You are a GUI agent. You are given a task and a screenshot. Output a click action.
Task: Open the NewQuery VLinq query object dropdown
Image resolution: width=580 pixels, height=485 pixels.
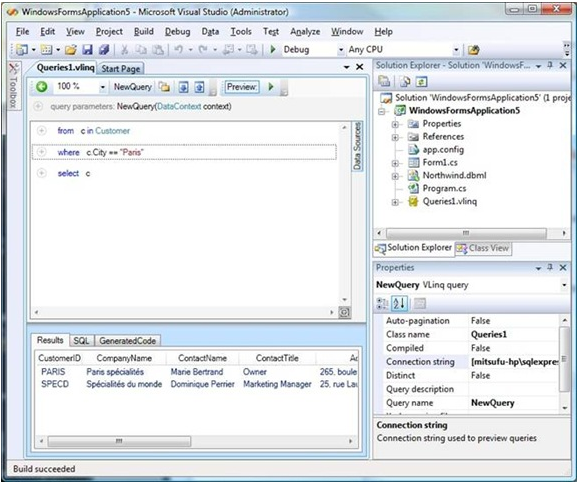(x=564, y=285)
